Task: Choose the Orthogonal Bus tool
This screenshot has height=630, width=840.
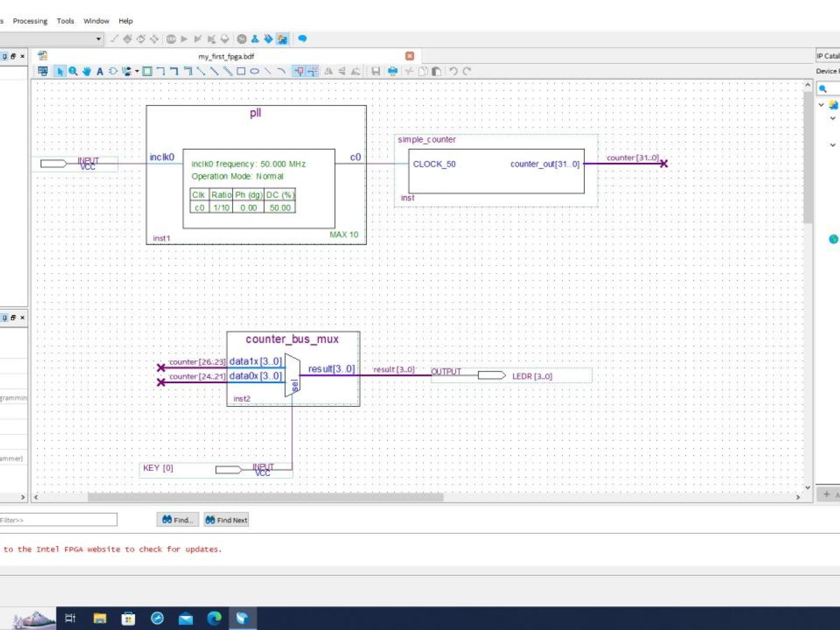Action: [x=174, y=71]
